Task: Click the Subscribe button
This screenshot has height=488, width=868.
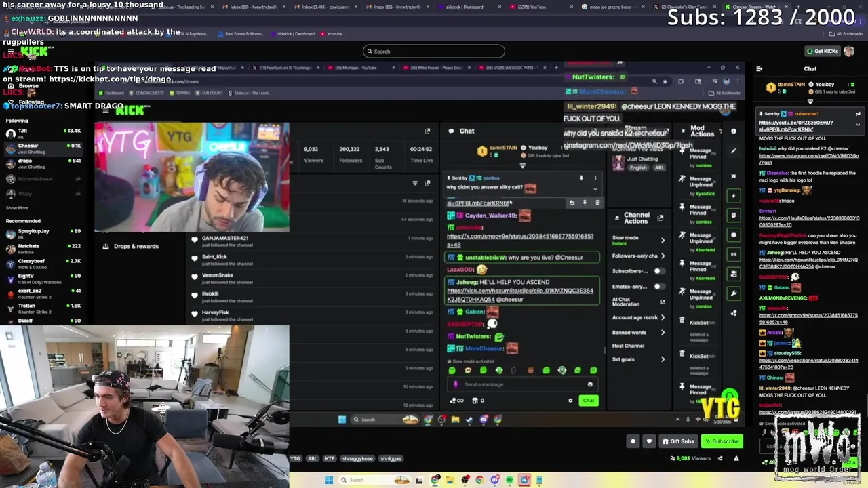Action: [x=722, y=441]
